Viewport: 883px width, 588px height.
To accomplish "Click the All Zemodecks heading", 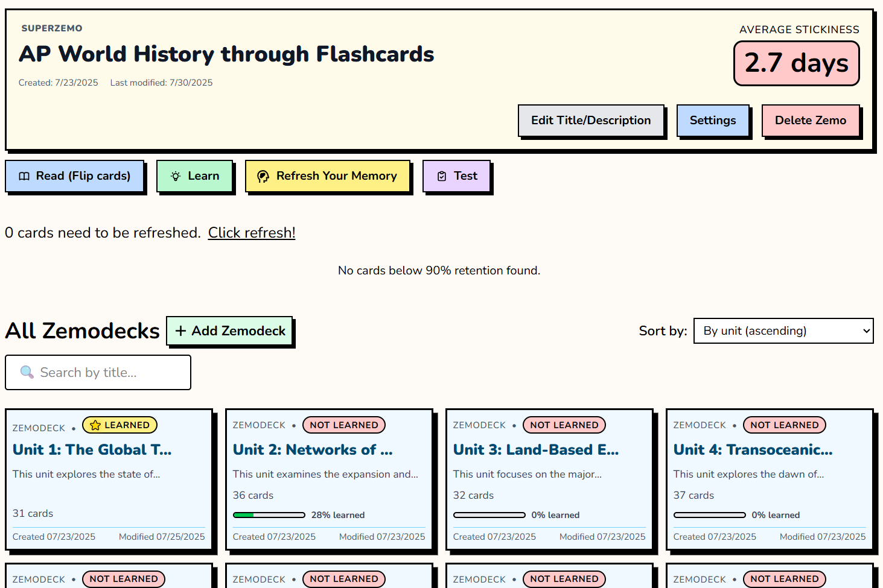I will pos(83,331).
